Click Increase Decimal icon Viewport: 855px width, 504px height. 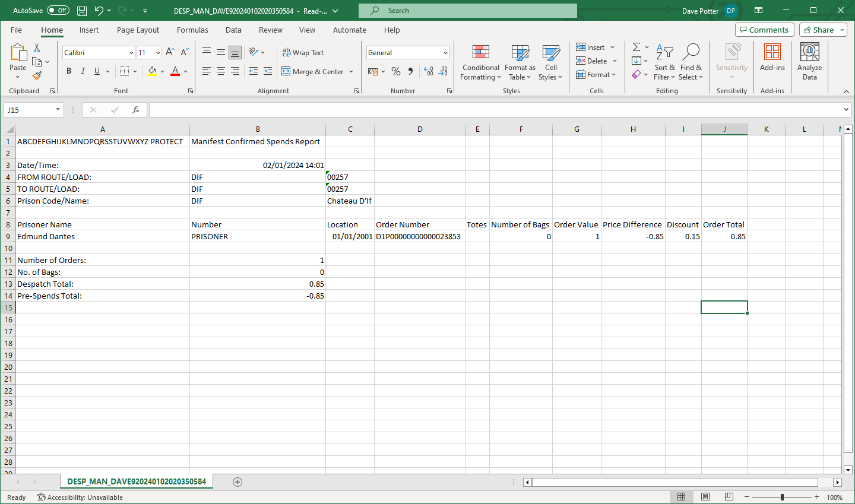pyautogui.click(x=429, y=71)
